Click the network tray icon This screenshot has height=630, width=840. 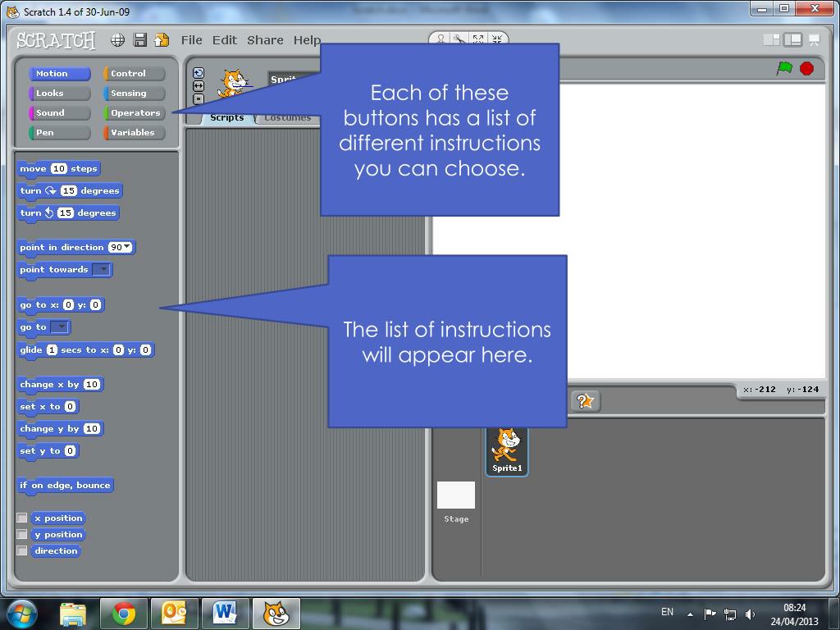pos(729,614)
